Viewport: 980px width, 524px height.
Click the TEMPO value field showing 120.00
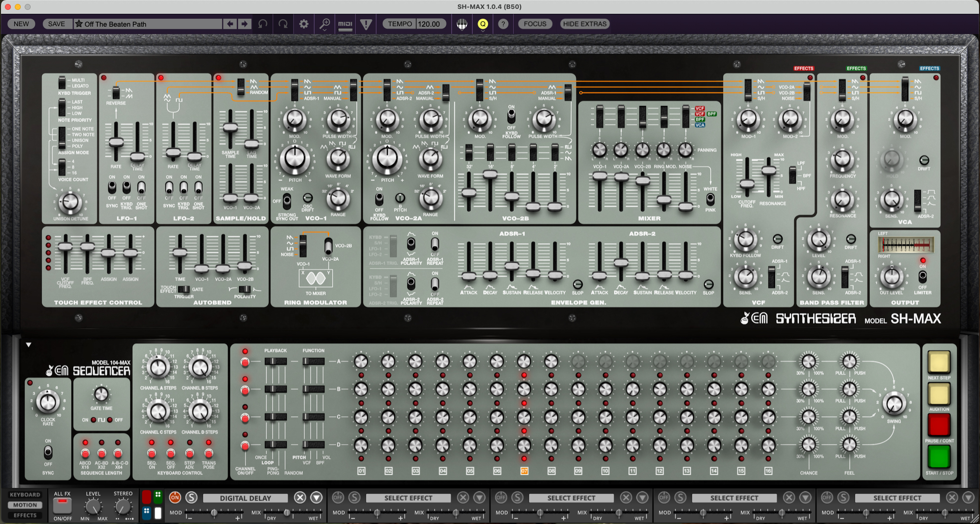(x=430, y=24)
